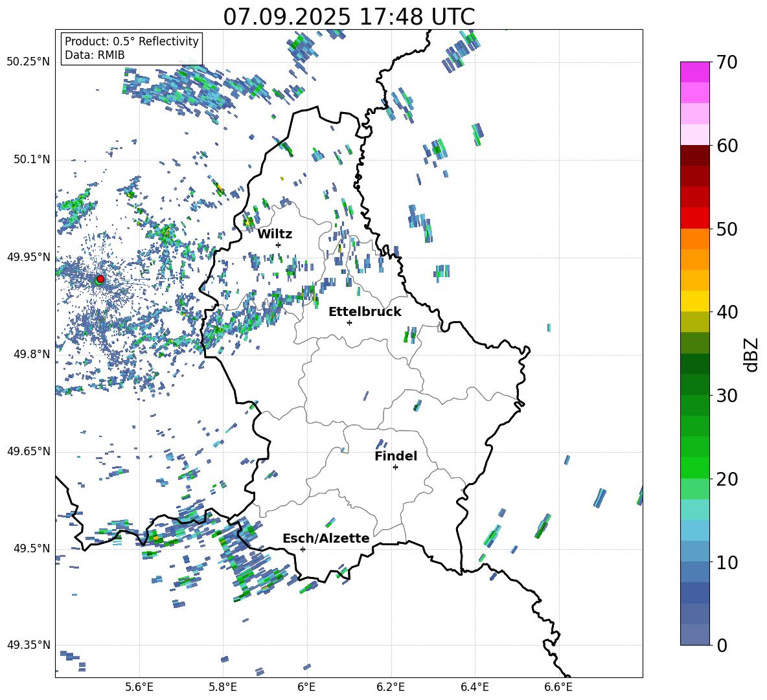The image size is (767, 700).
Task: Click the 10 tick label on colorbar
Action: pyautogui.click(x=727, y=562)
